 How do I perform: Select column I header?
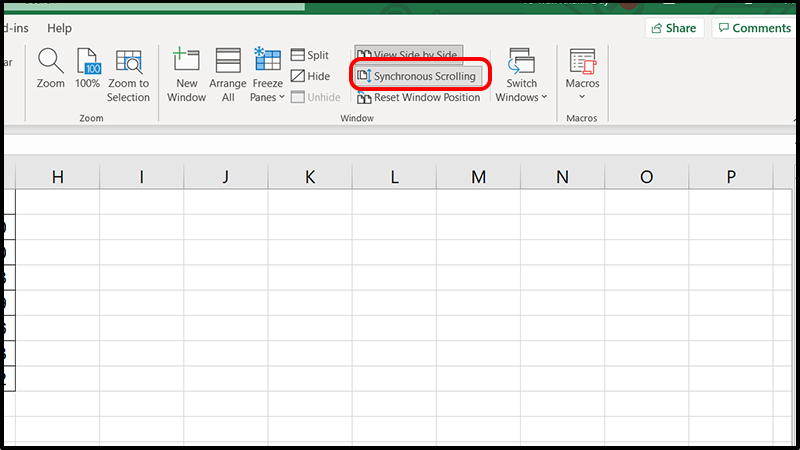click(x=141, y=177)
